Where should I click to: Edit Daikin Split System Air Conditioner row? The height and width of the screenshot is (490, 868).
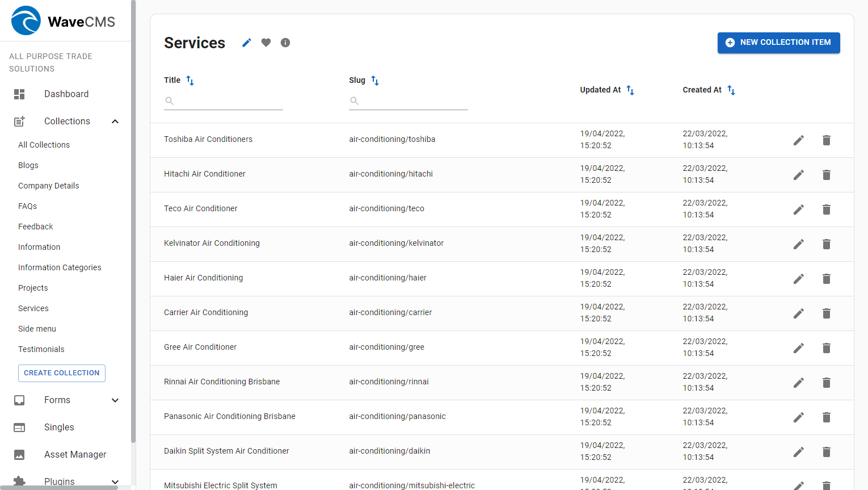[799, 452]
